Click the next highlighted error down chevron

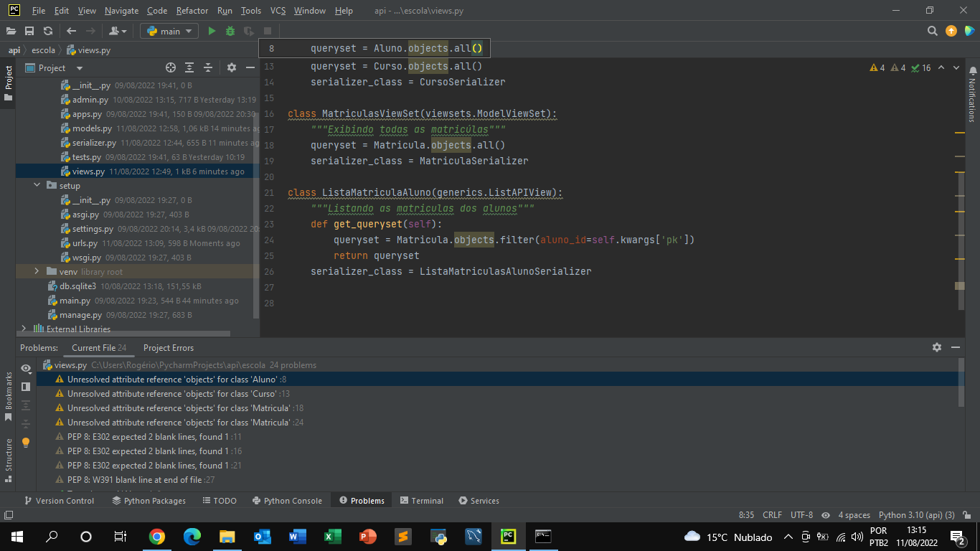956,67
